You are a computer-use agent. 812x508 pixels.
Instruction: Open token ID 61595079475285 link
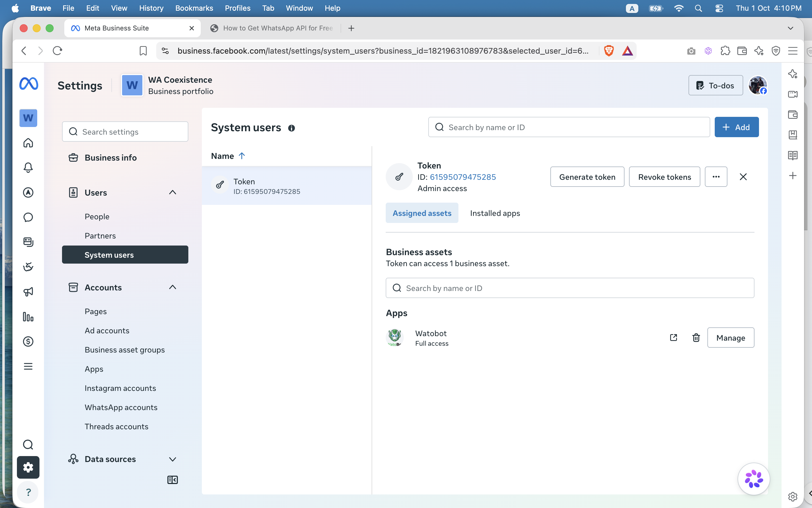point(463,177)
